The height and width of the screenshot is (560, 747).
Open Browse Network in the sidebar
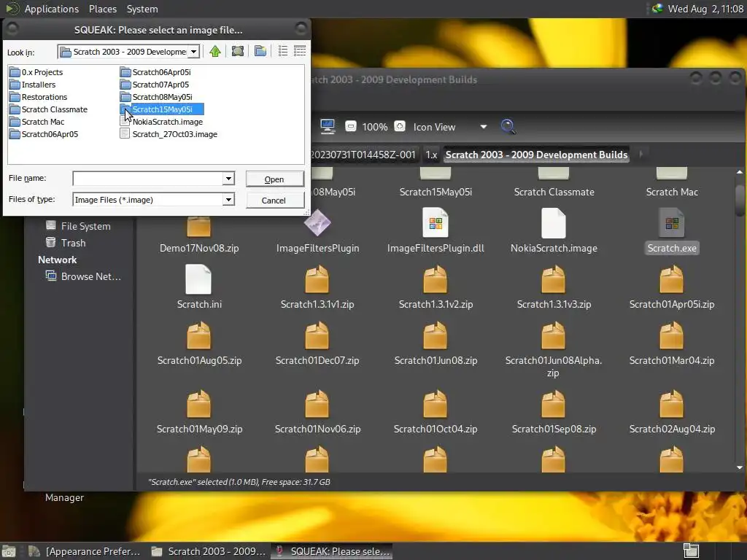click(83, 276)
